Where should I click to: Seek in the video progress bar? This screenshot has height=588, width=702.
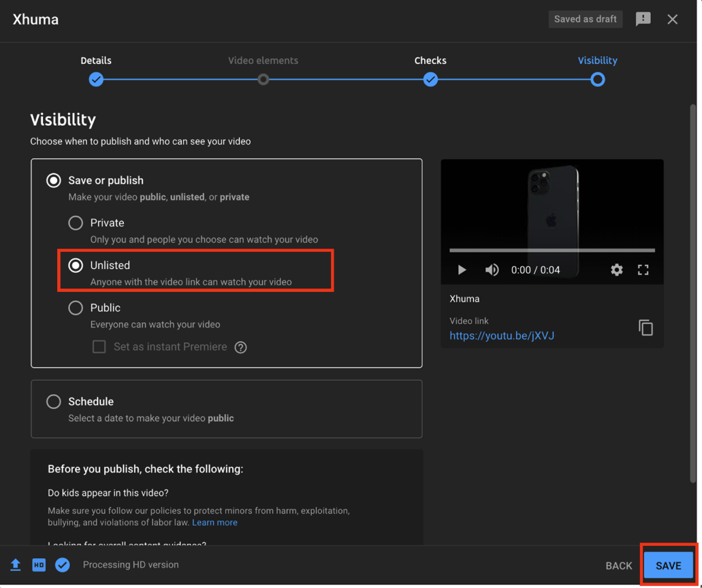[552, 250]
